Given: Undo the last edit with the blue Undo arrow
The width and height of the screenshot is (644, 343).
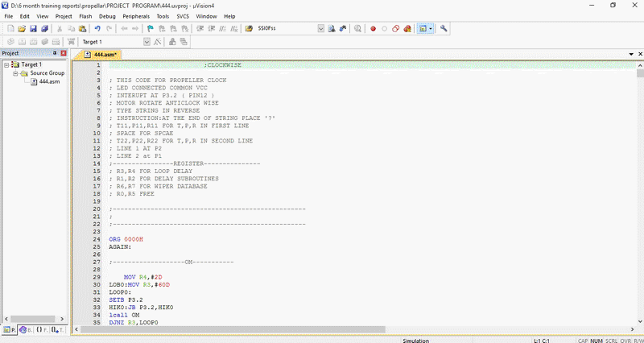Looking at the screenshot, I should click(97, 29).
